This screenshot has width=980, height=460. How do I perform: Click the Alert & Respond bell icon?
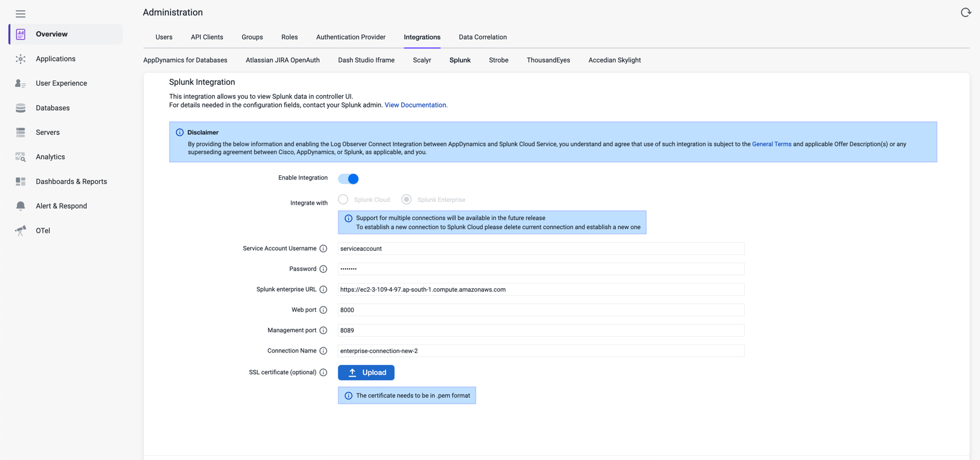(20, 206)
